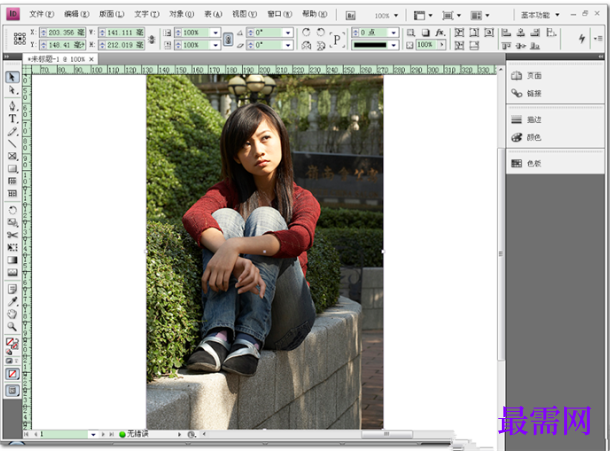Click the Apply None button in toolbox
Viewport: 610px width, 452px height.
[12, 374]
